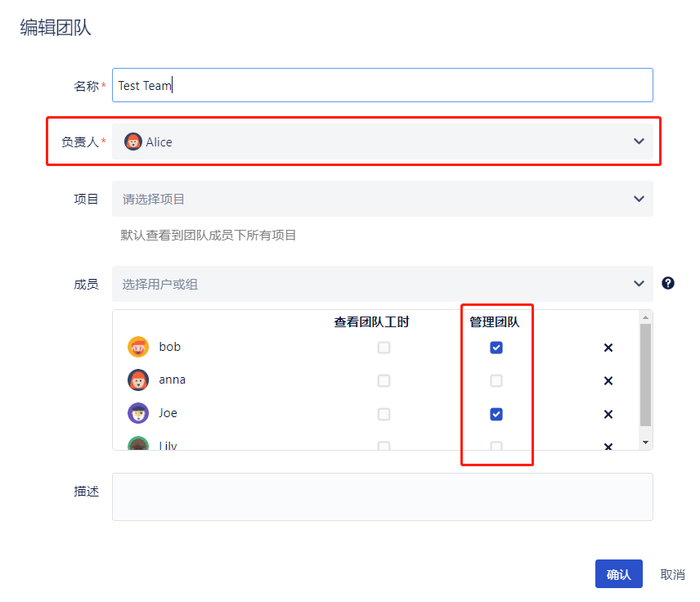Open the 项目 project dropdown
The image size is (700, 602).
[x=639, y=199]
